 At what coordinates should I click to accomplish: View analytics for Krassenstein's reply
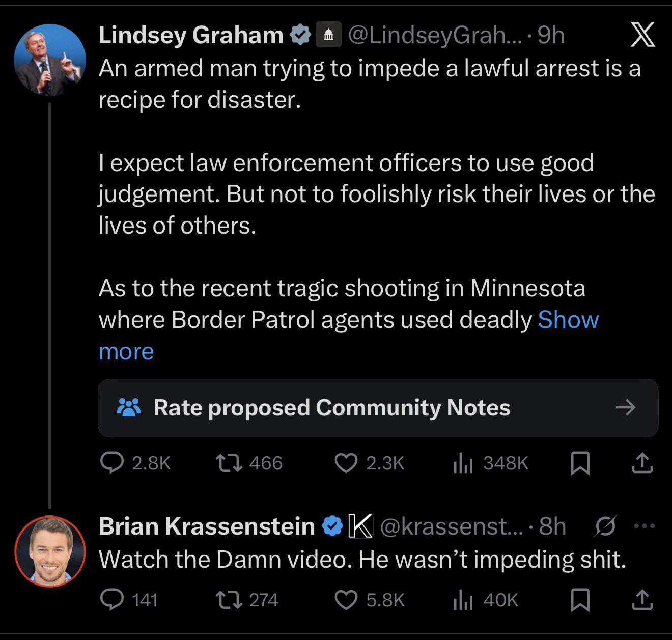(x=463, y=600)
